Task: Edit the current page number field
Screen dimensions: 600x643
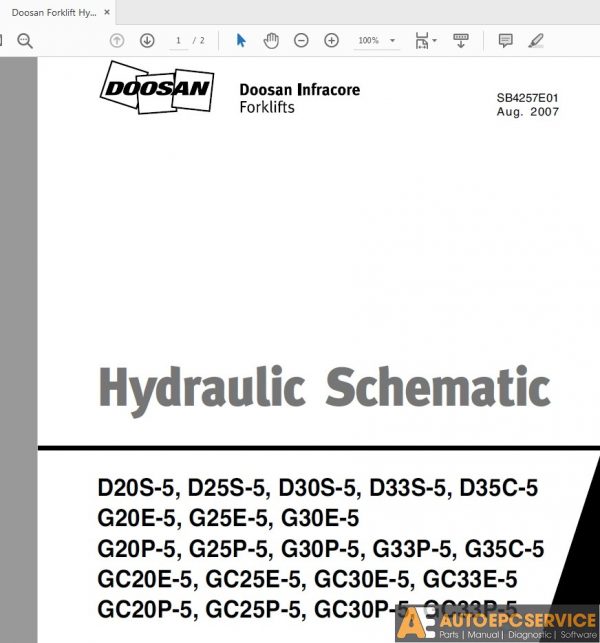Action: 178,41
